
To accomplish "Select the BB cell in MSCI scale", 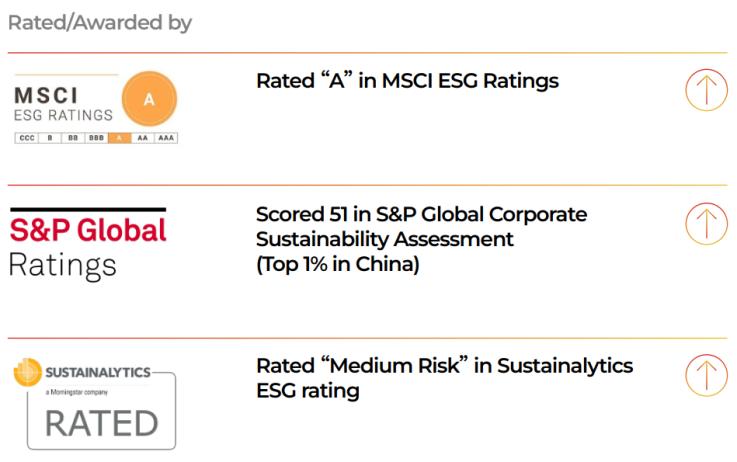I will 73,138.
